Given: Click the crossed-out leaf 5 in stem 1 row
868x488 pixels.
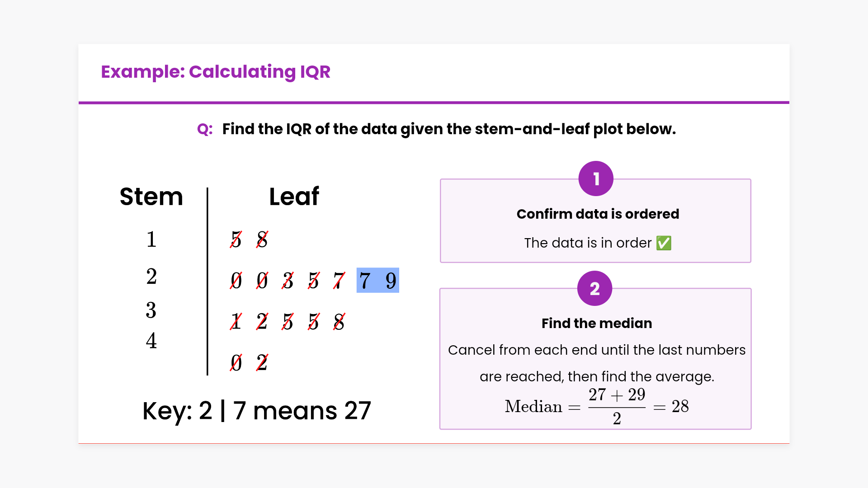Looking at the screenshot, I should click(x=236, y=239).
